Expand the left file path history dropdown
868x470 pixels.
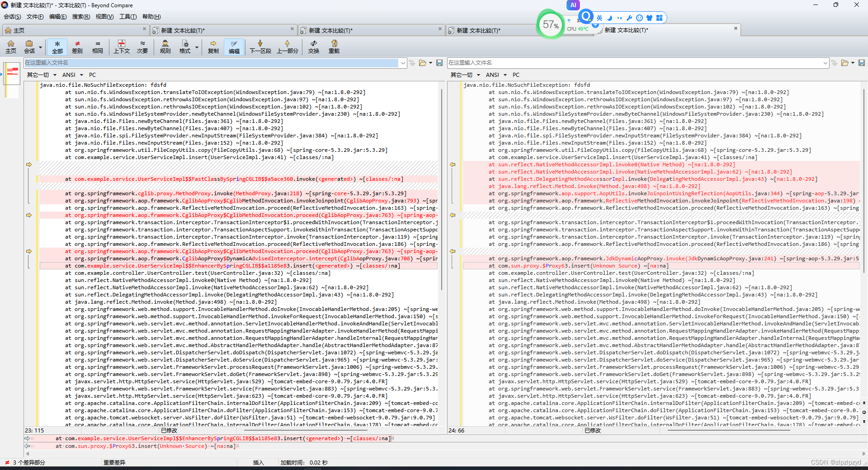(403, 63)
